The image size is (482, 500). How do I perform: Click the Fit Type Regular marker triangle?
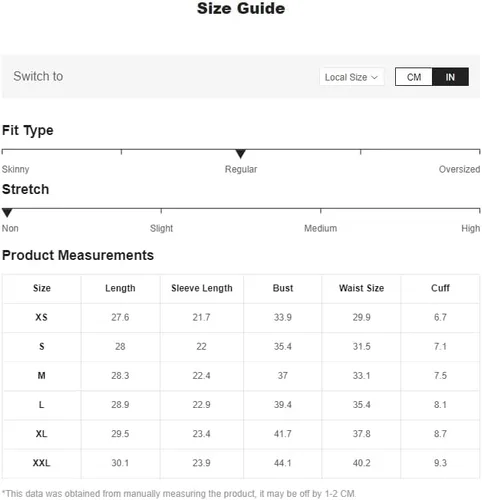240,154
